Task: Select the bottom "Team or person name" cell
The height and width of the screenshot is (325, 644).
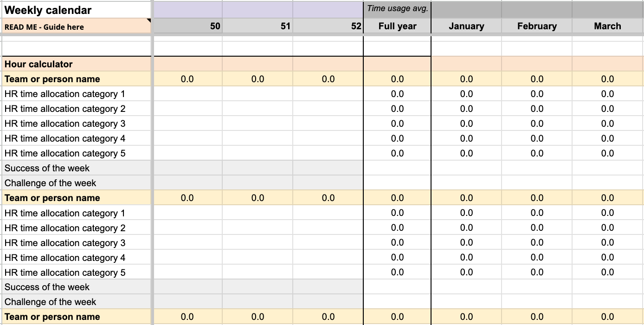Action: point(76,317)
